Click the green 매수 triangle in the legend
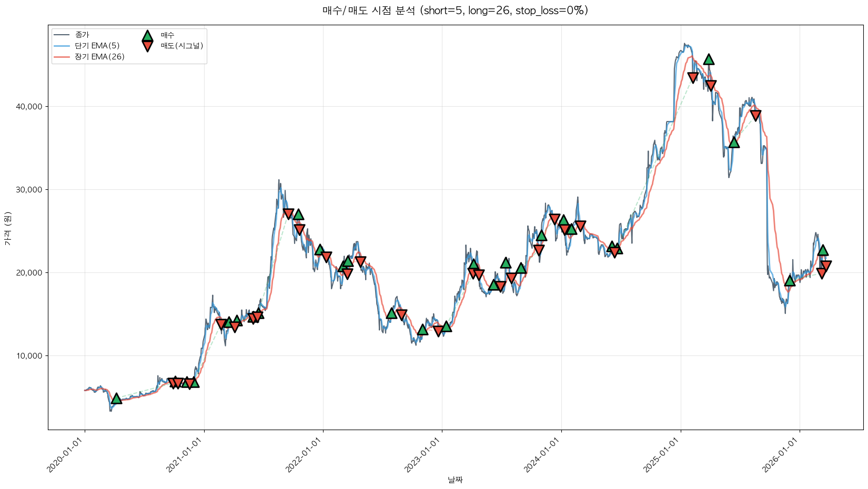Screen dimensions: 868x489 tap(147, 36)
